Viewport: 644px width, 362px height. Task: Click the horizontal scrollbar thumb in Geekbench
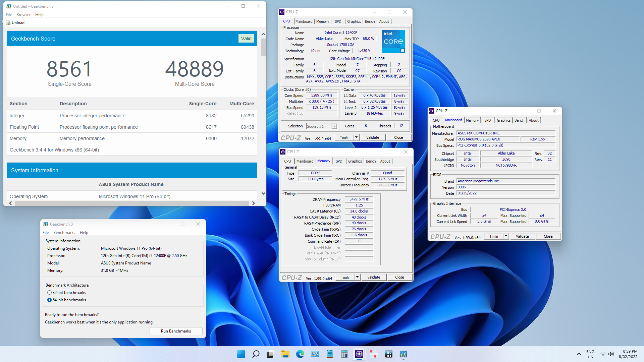[132, 203]
